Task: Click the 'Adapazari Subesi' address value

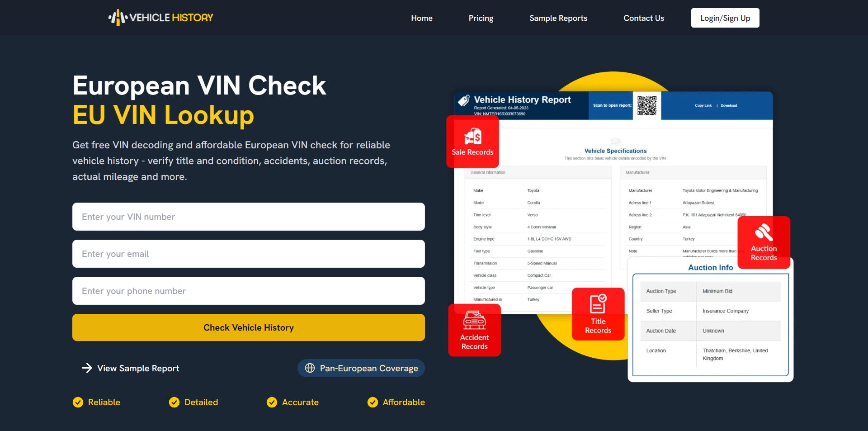Action: (698, 203)
